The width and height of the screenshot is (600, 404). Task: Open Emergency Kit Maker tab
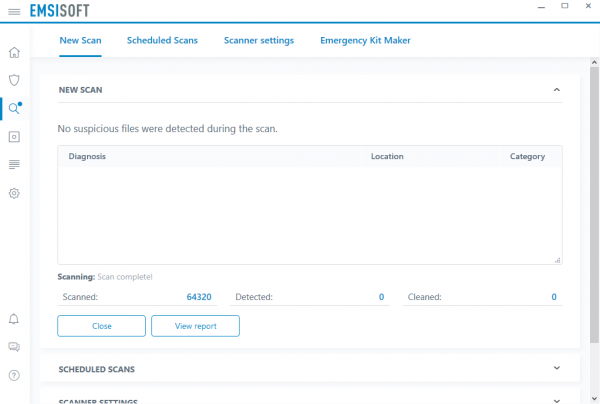tap(365, 41)
